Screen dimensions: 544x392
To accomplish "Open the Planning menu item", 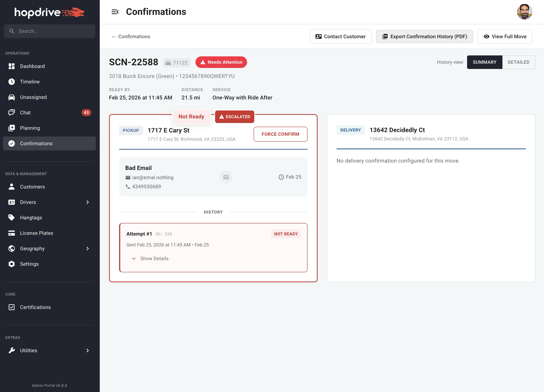I will pyautogui.click(x=30, y=128).
